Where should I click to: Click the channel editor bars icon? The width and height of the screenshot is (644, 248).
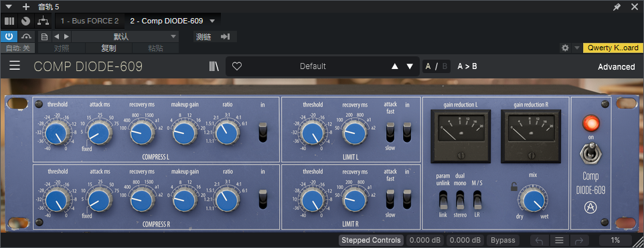tap(9, 21)
